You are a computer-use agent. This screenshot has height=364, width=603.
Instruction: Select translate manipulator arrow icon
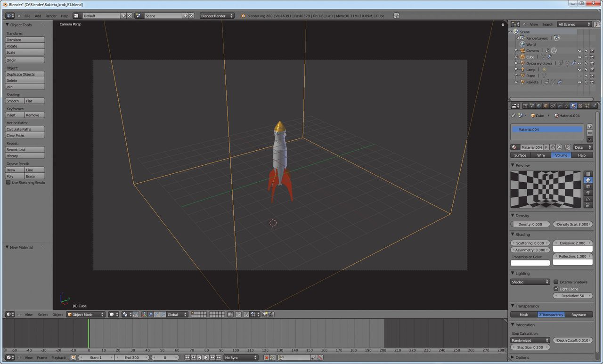coord(150,314)
